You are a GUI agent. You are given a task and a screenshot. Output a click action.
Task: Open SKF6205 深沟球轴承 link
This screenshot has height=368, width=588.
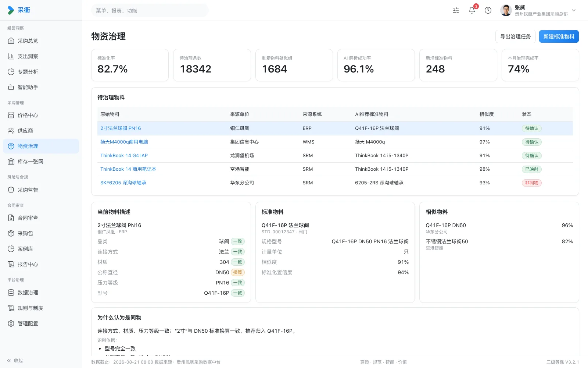pos(123,183)
